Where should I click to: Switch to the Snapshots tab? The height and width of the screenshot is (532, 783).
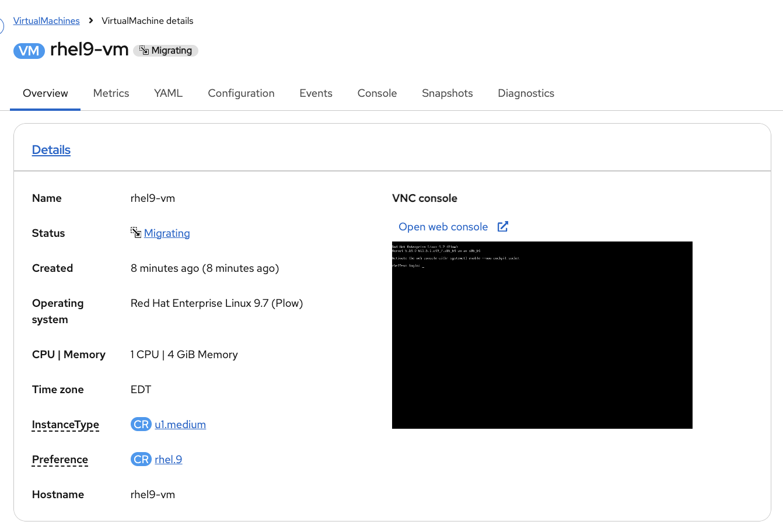[x=447, y=93]
